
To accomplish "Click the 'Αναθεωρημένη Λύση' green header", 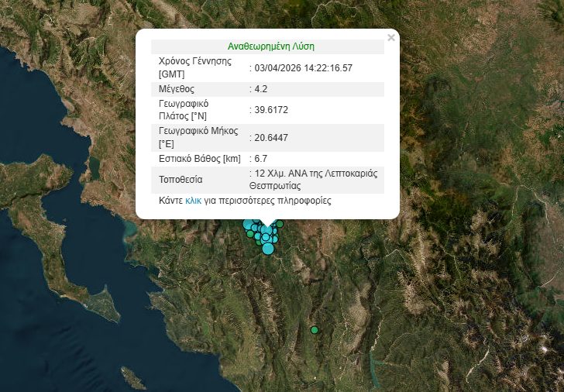I will click(271, 46).
